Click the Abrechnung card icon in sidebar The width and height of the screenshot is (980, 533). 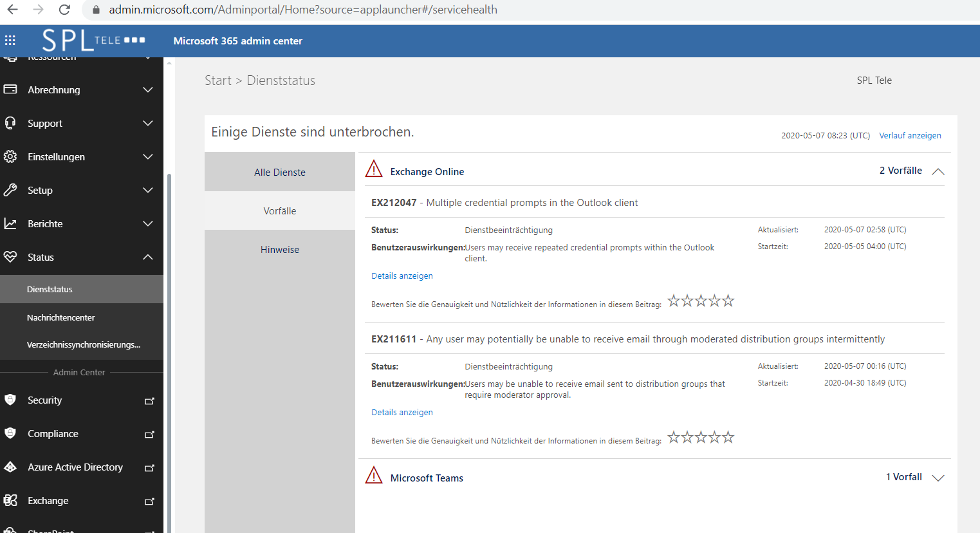[10, 89]
